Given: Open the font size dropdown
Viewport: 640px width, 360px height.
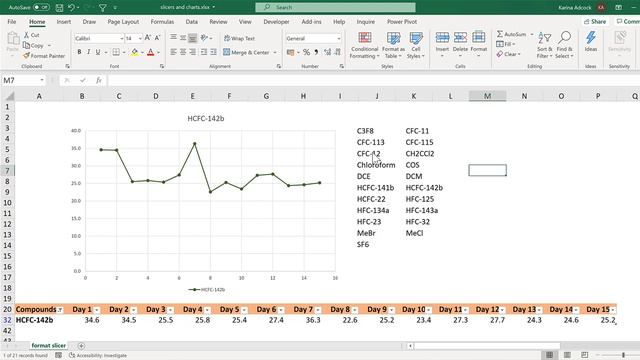Looking at the screenshot, I should tap(140, 38).
